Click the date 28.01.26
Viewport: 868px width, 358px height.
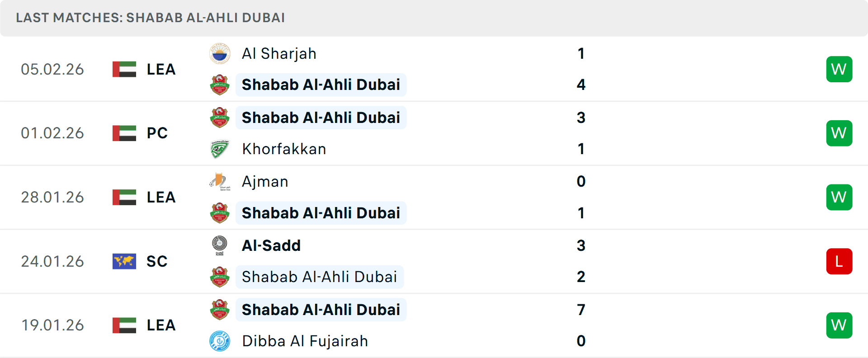tap(52, 197)
